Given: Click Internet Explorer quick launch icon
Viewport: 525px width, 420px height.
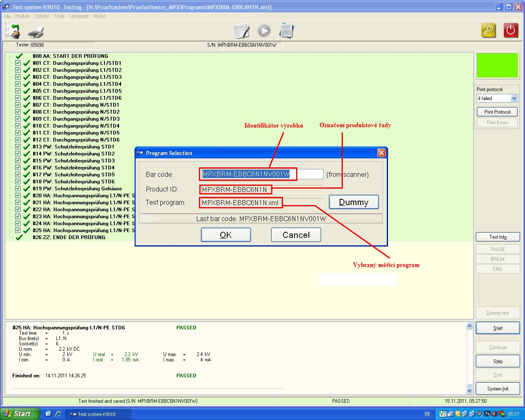Looking at the screenshot, I should pyautogui.click(x=58, y=414).
